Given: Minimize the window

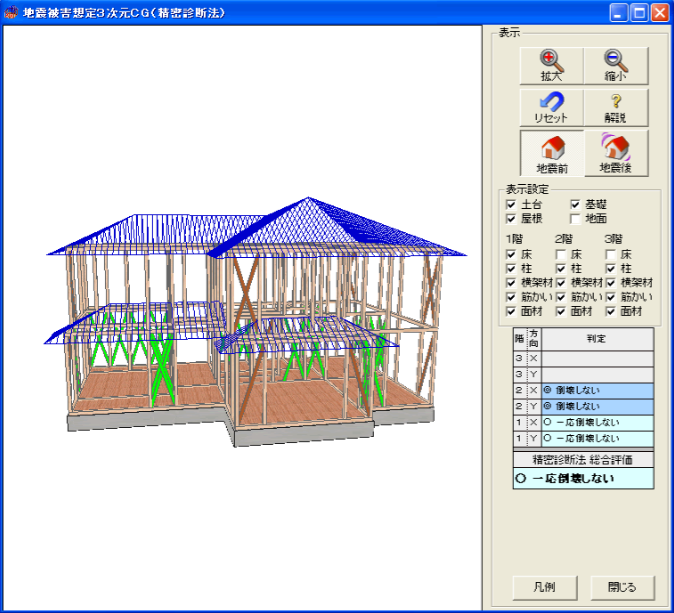Looking at the screenshot, I should point(618,12).
